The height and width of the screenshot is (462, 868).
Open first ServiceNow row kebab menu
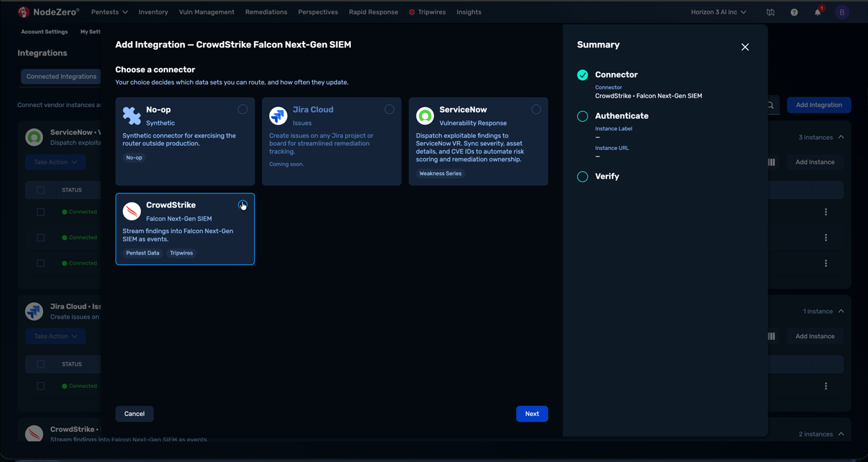coord(826,212)
